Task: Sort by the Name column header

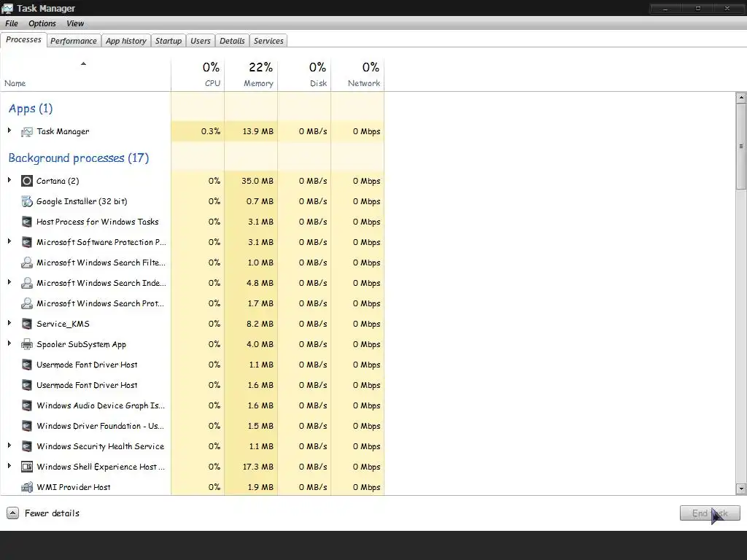Action: point(85,75)
